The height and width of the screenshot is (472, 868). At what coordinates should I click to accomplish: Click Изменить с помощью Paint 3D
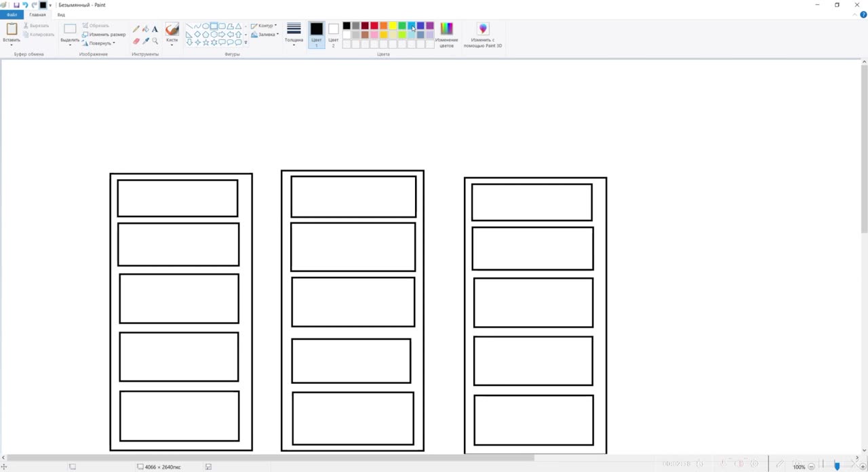tap(483, 35)
